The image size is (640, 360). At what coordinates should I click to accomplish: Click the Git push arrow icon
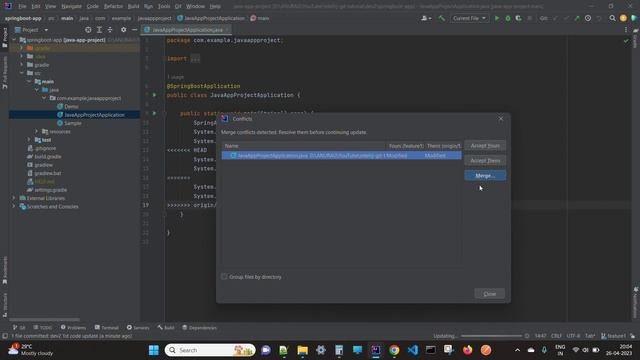click(x=577, y=18)
